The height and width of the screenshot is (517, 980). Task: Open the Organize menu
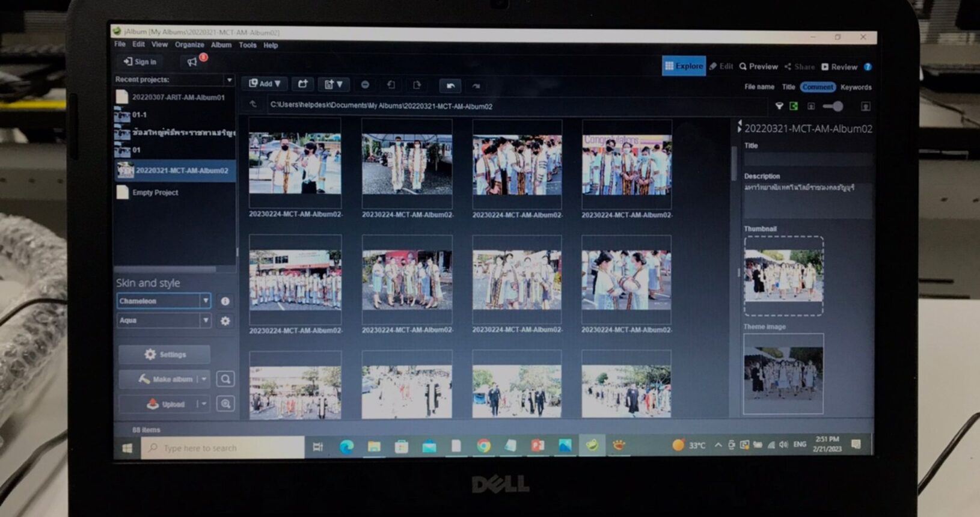click(x=189, y=45)
